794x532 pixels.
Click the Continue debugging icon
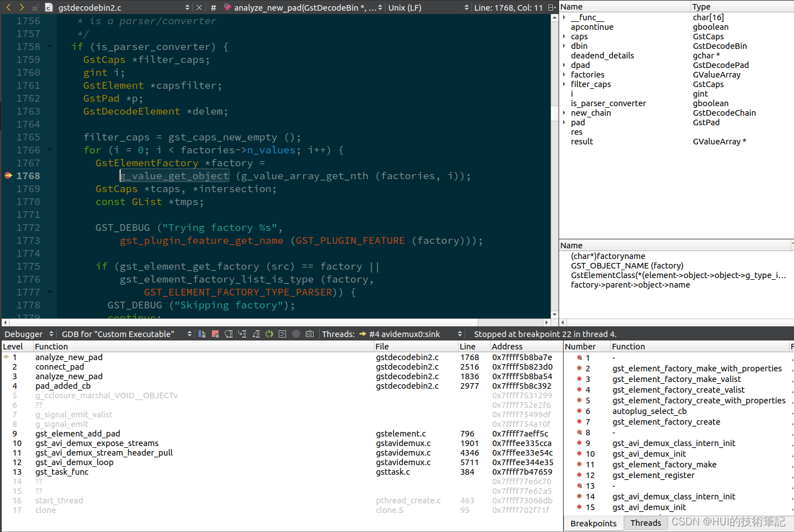(x=202, y=334)
